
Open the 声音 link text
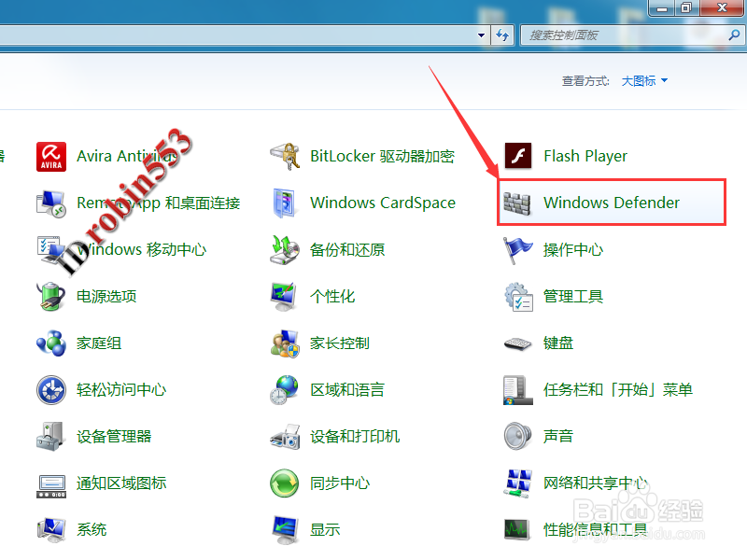point(558,436)
